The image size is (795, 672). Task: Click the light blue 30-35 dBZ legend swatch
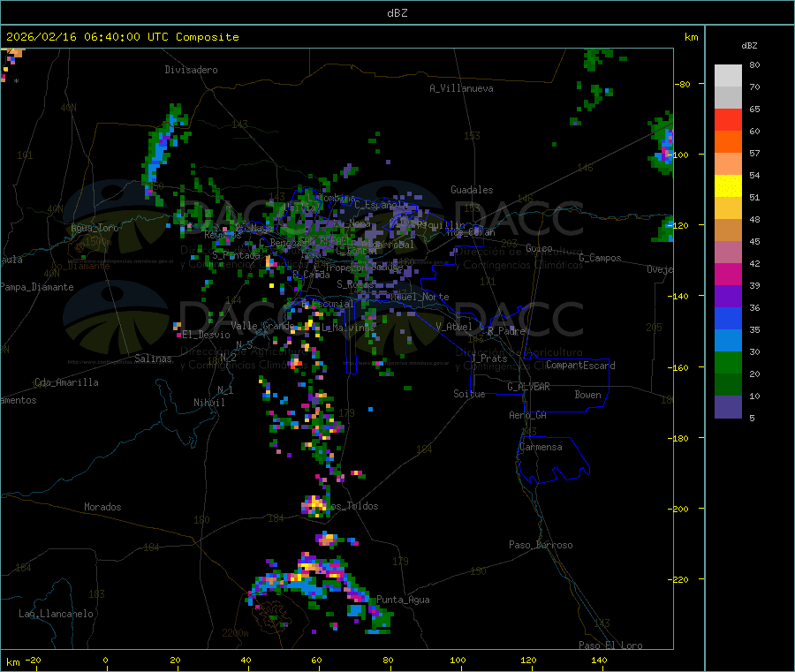(728, 341)
